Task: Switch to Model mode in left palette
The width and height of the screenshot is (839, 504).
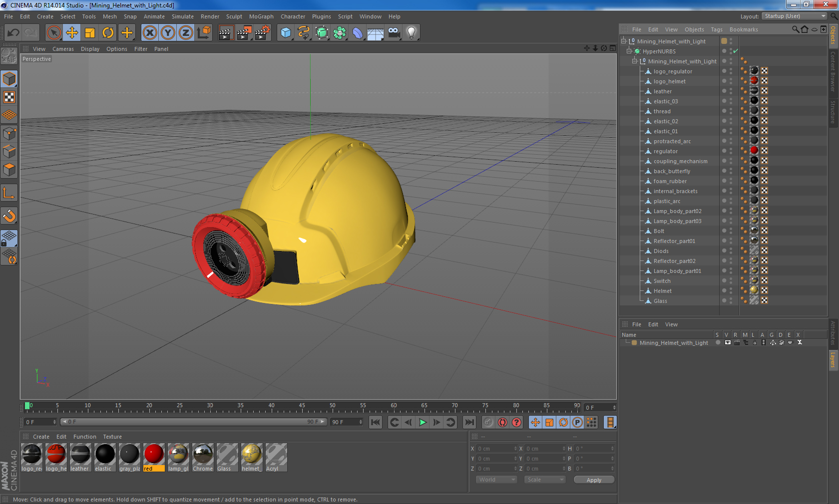Action: tap(9, 79)
